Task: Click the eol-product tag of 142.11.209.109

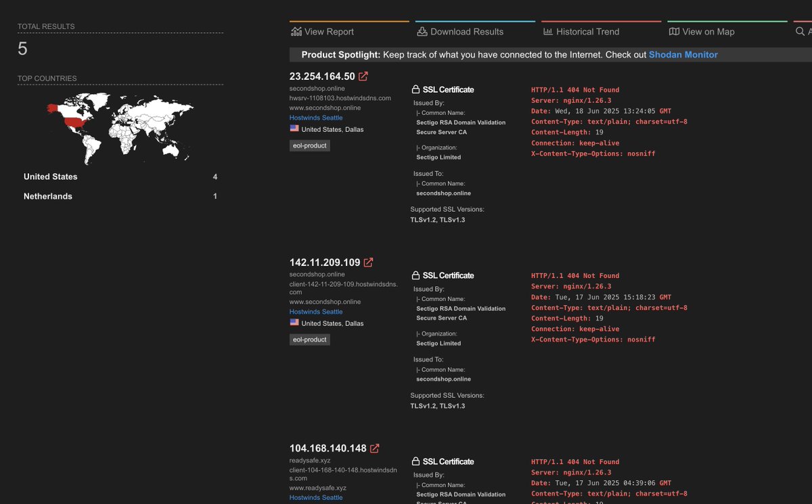Action: click(x=310, y=340)
